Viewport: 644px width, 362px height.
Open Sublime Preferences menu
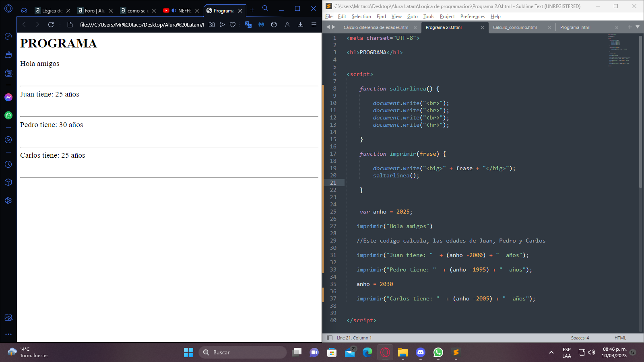pyautogui.click(x=473, y=16)
